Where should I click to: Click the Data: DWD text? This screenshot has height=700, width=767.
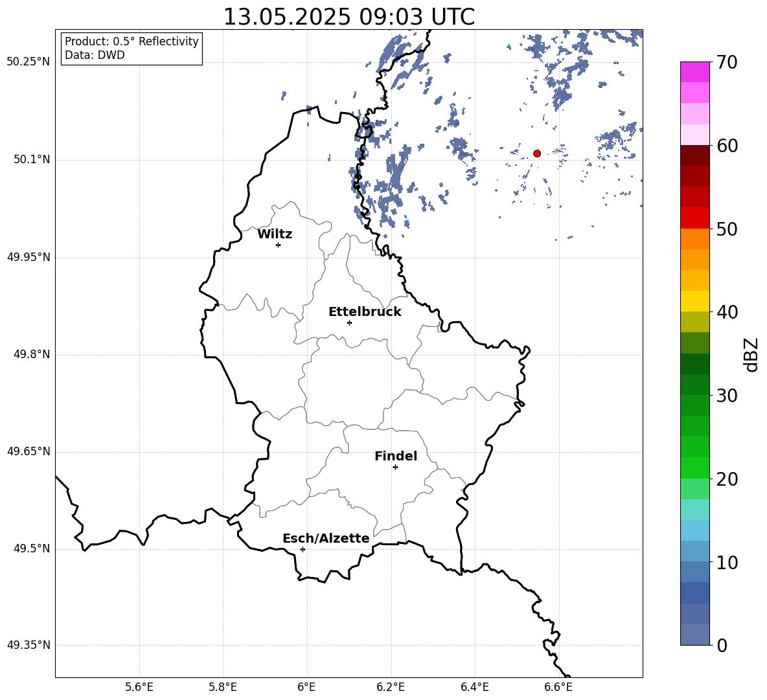pos(95,55)
